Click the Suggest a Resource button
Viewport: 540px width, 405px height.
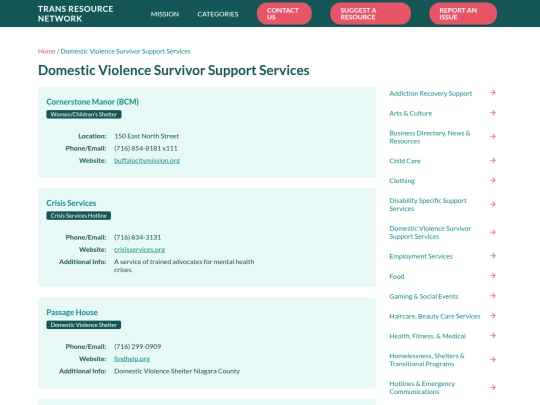tap(370, 14)
